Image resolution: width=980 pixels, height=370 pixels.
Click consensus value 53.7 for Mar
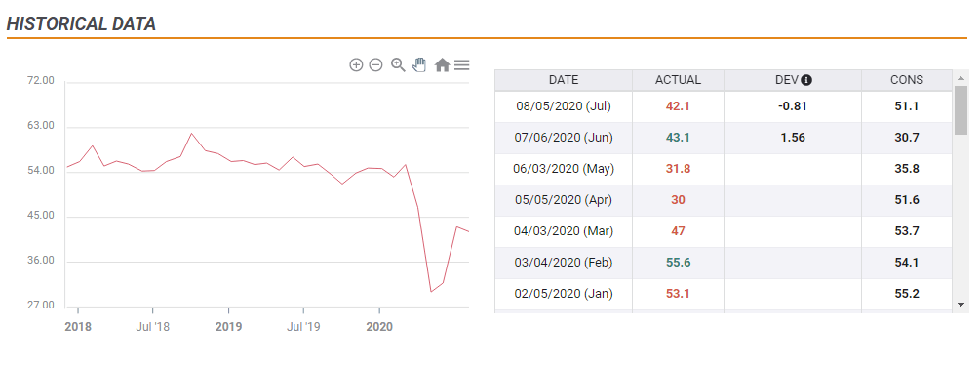(x=906, y=231)
